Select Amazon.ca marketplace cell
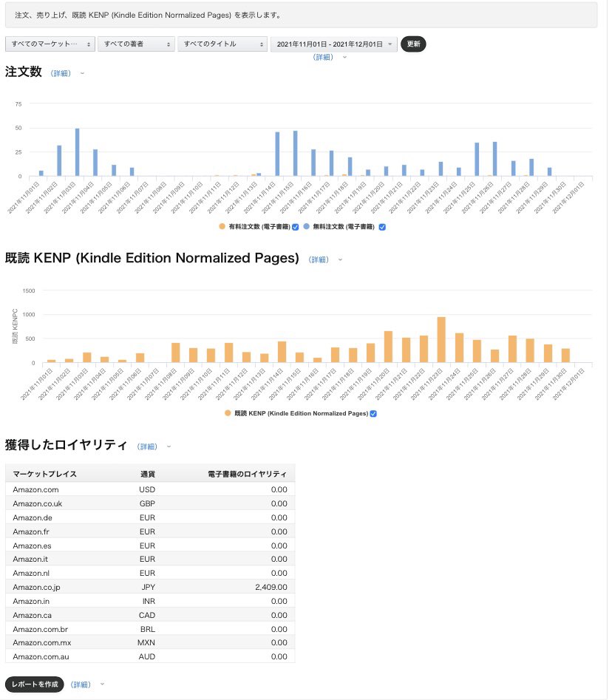 click(x=32, y=615)
